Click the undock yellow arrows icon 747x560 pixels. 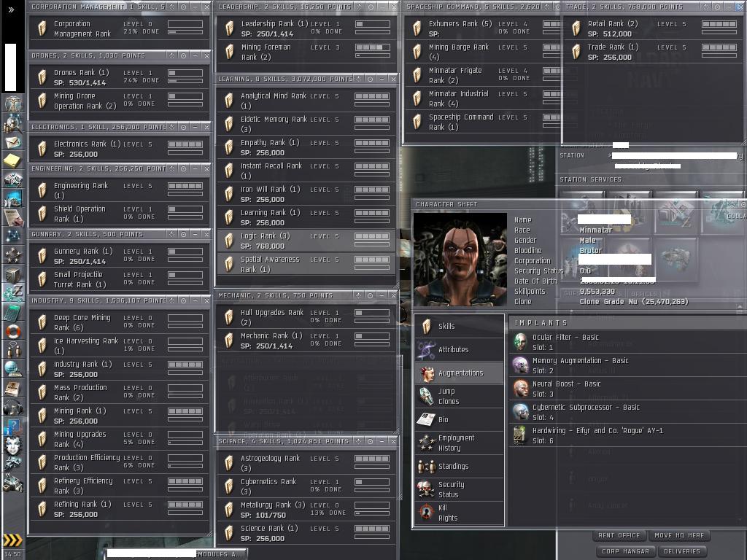12,540
